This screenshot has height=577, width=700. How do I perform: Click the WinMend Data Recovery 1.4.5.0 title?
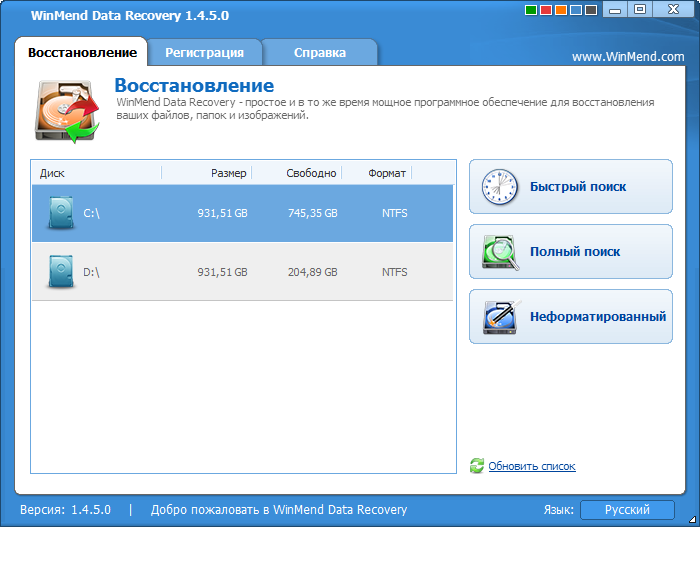point(129,16)
